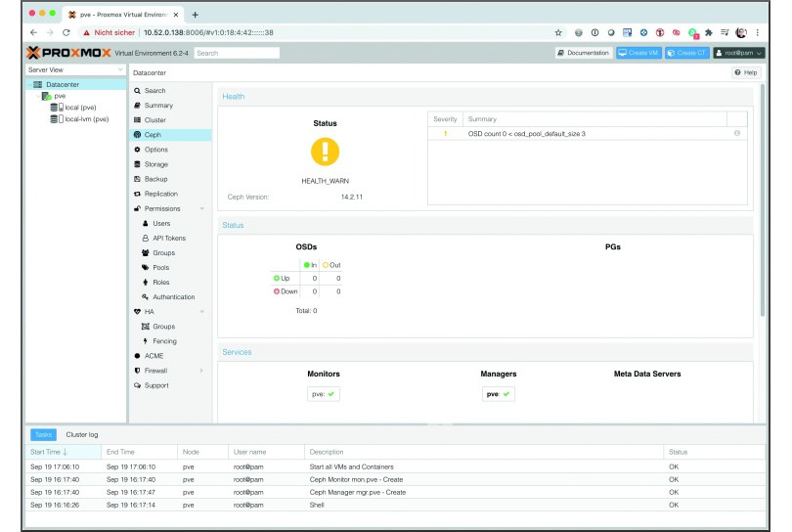This screenshot has width=792, height=532.
Task: Click the Permissions unlock icon
Action: click(138, 208)
